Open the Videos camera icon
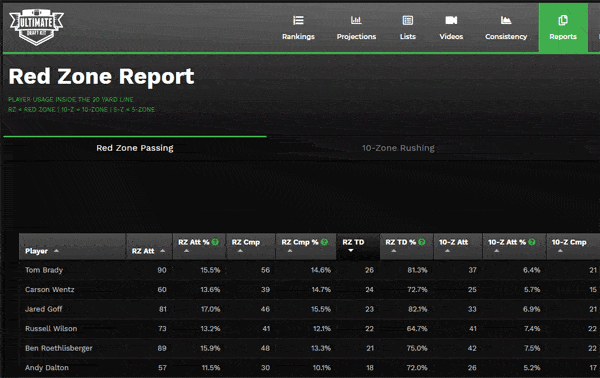 point(451,20)
